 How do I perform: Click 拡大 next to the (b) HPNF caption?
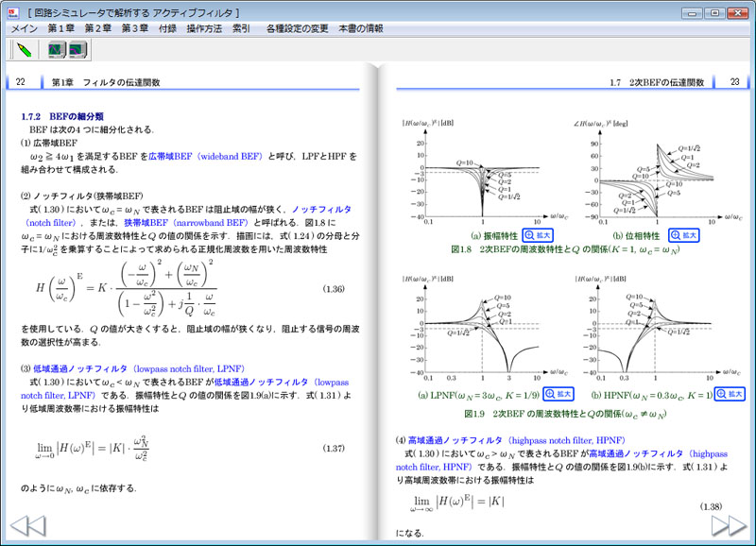(730, 394)
